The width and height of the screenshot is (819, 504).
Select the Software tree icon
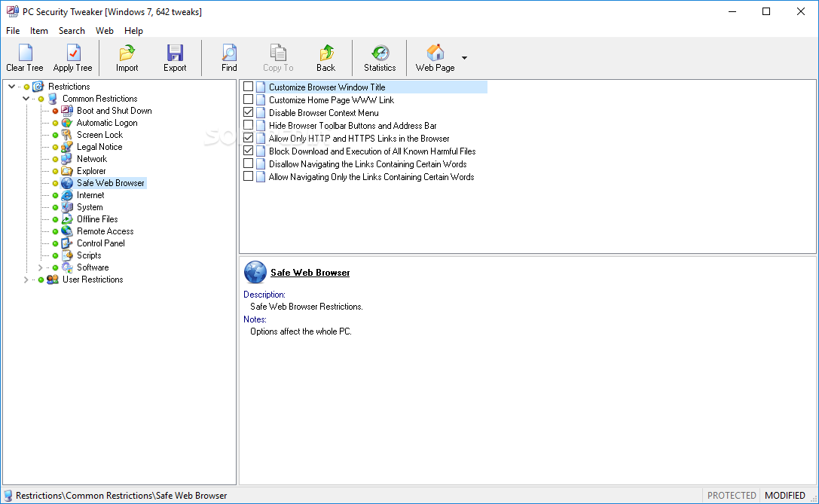point(67,267)
